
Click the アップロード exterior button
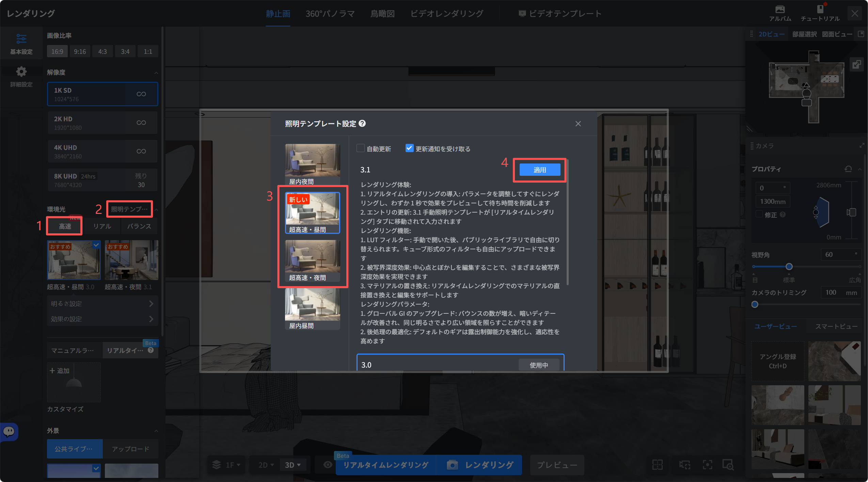coord(131,449)
